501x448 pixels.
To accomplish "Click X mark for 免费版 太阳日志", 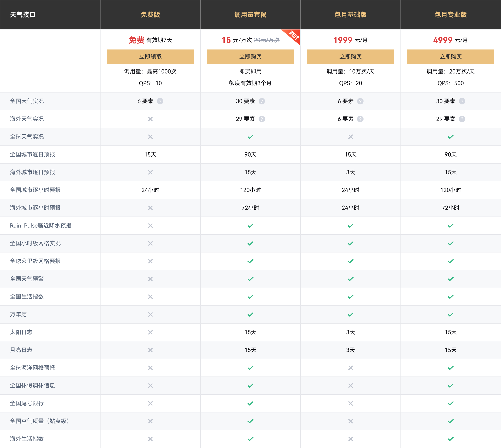I will (150, 332).
